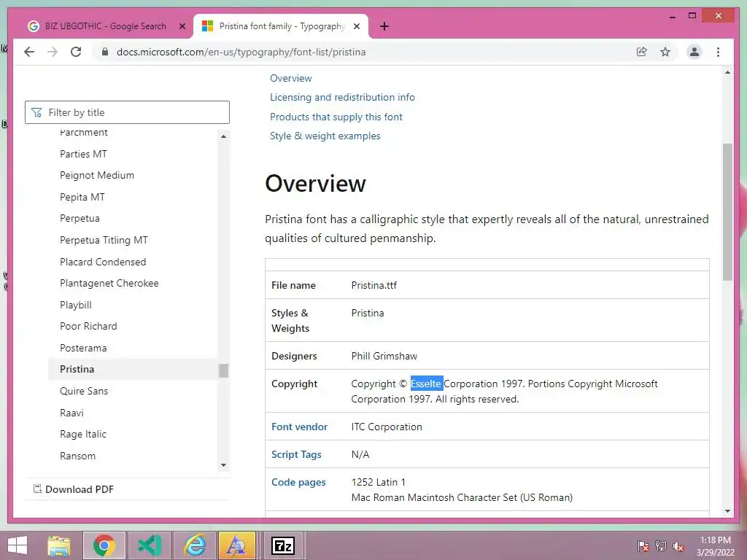Image resolution: width=747 pixels, height=560 pixels.
Task: Close the Pristina font family tab
Action: click(356, 26)
